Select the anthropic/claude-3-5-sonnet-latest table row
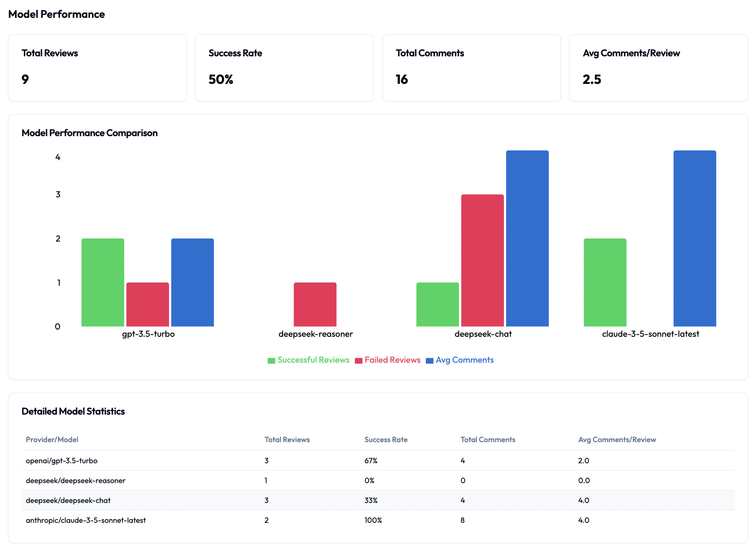 378,520
